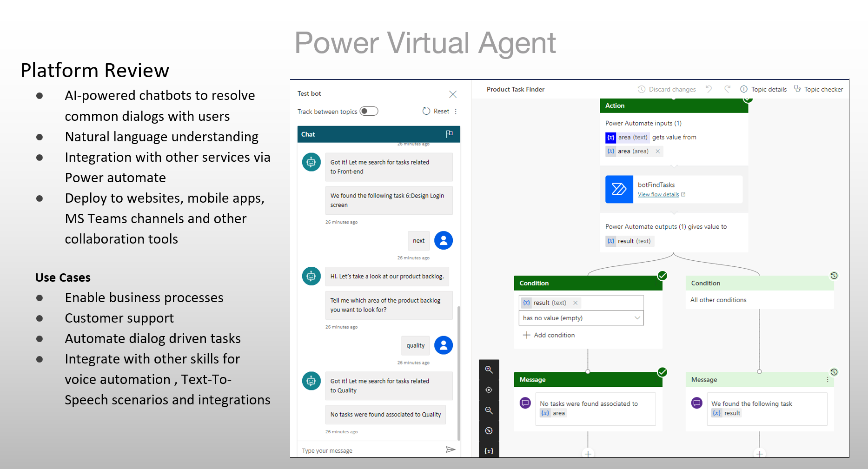Click the undo arrow icon

pyautogui.click(x=709, y=89)
